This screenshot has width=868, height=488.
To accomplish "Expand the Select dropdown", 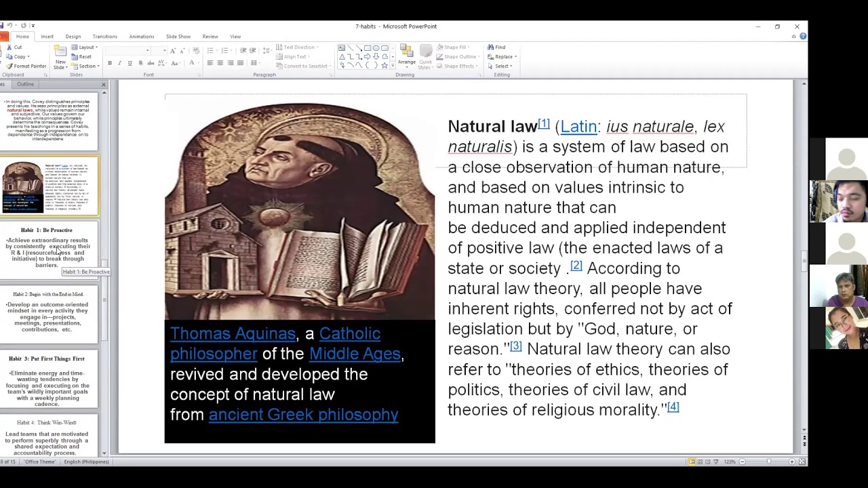I will [511, 66].
